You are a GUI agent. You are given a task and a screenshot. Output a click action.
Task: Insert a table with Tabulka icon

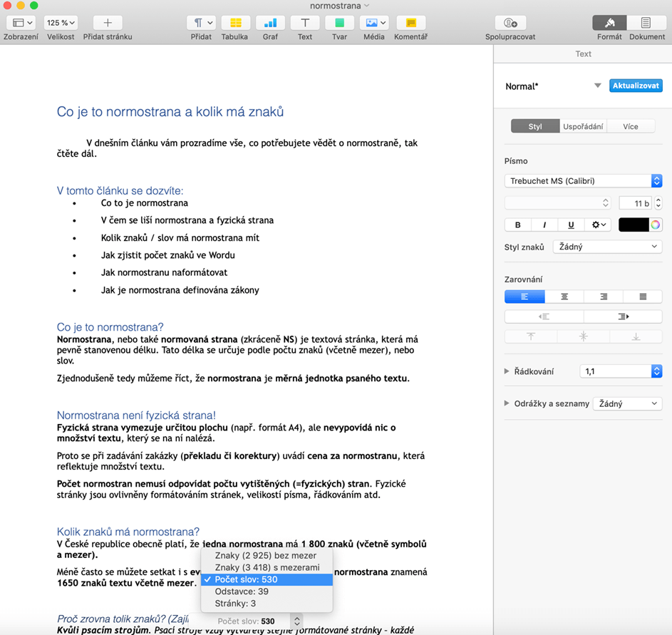236,23
